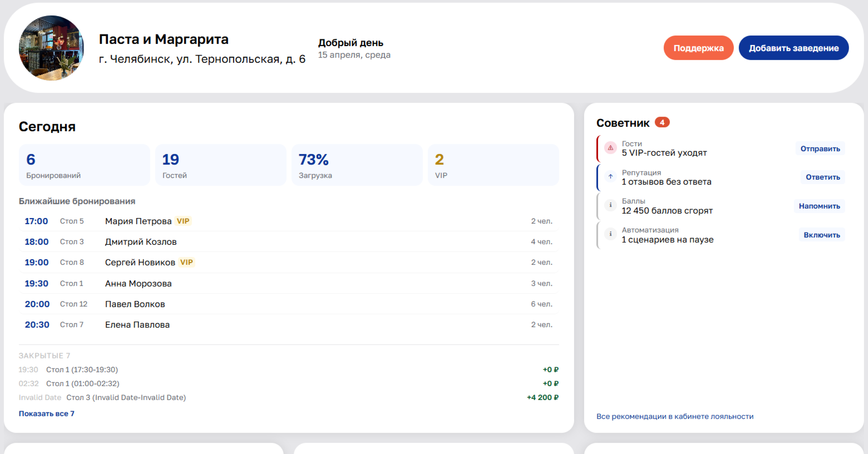Screen dimensions: 868x454
Task: Select the 6 Бронирований stat card
Action: (84, 165)
